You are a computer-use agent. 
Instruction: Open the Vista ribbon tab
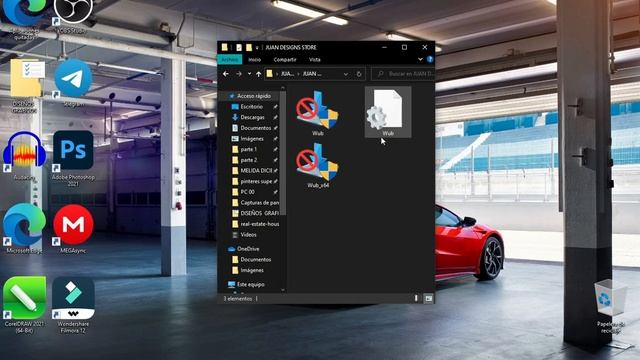(x=315, y=60)
